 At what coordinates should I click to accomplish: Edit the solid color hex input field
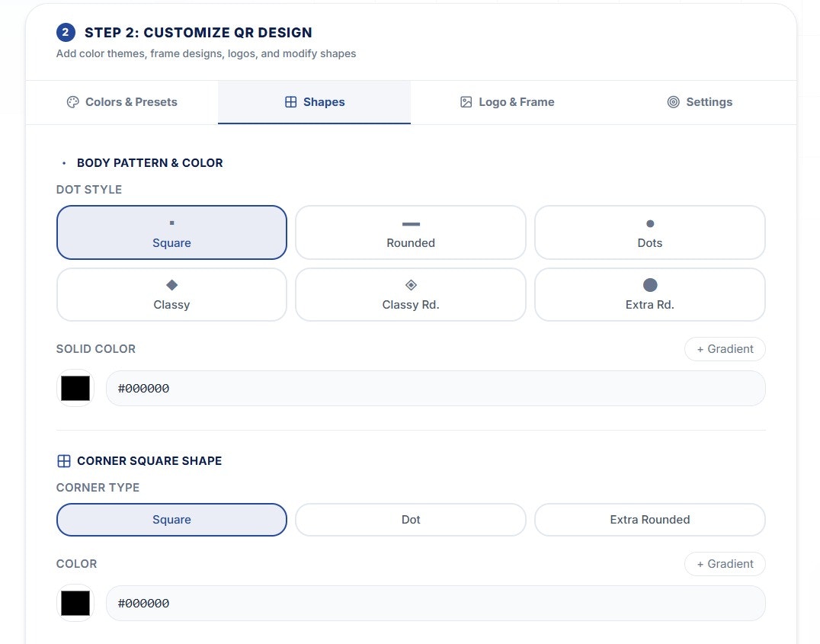pos(436,388)
